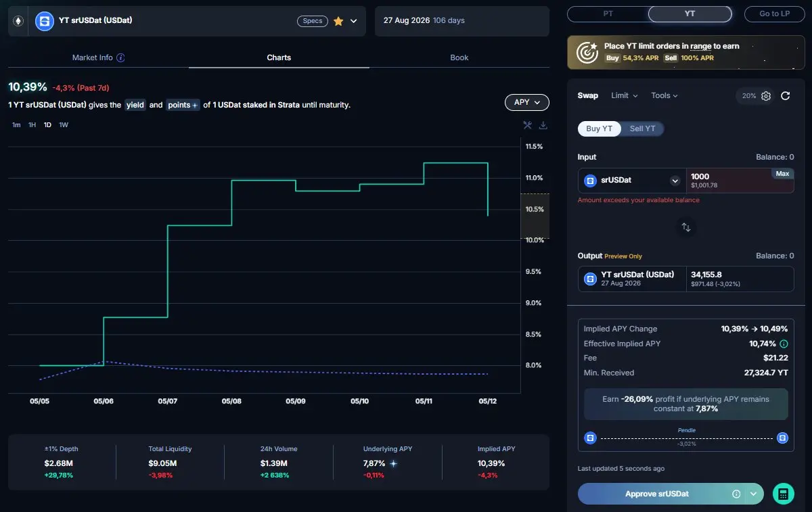Click the route start token icon
The height and width of the screenshot is (512, 812).
[590, 438]
